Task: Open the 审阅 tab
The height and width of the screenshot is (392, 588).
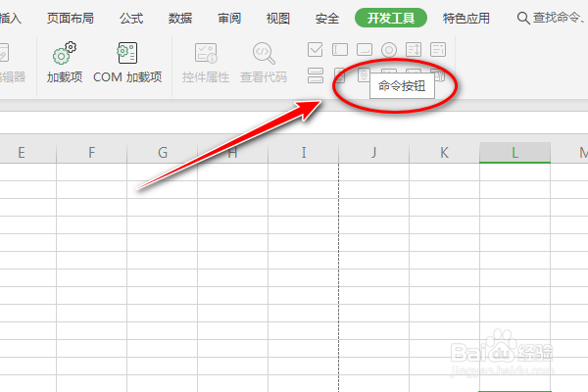Action: click(229, 18)
